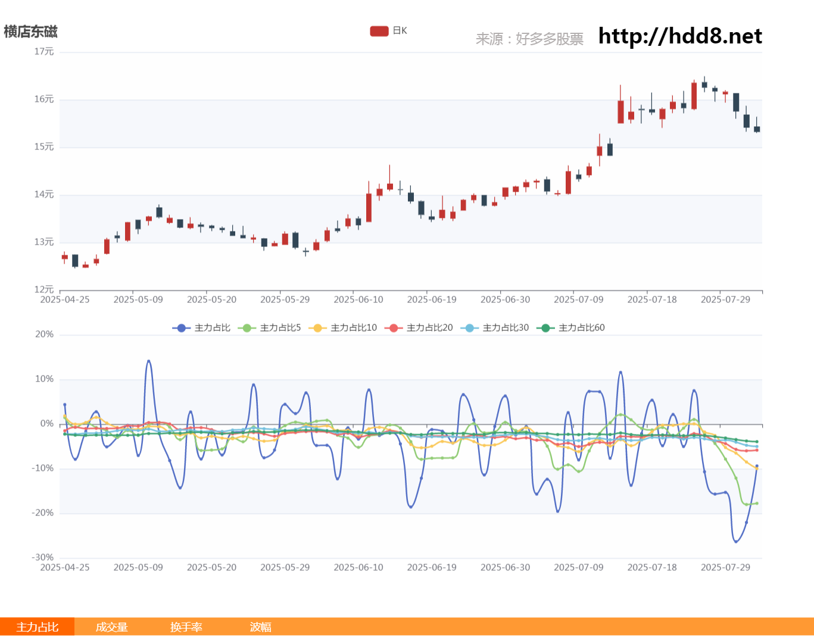Click 2025-07-29 on the K-line date axis
814x644 pixels.
click(x=725, y=299)
